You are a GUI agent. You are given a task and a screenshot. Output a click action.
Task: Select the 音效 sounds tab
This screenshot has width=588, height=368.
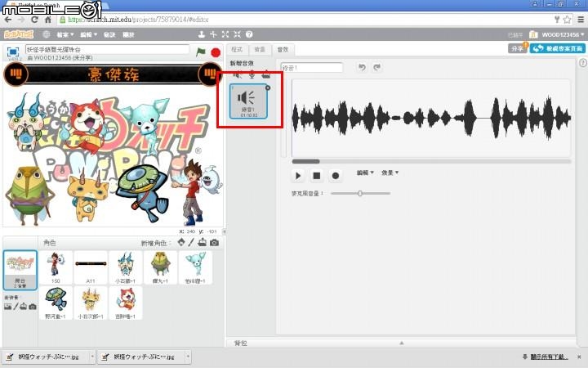point(283,50)
